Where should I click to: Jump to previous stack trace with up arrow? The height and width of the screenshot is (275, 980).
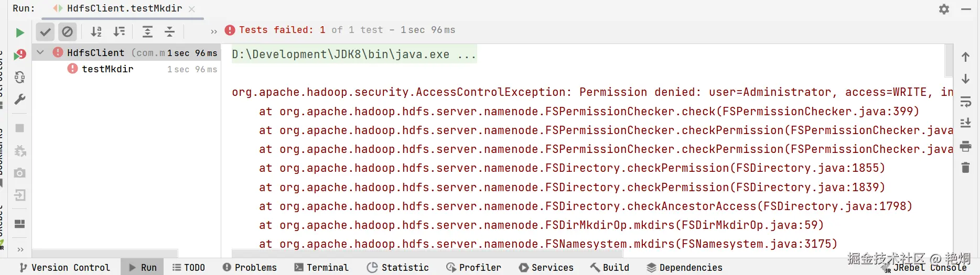965,57
